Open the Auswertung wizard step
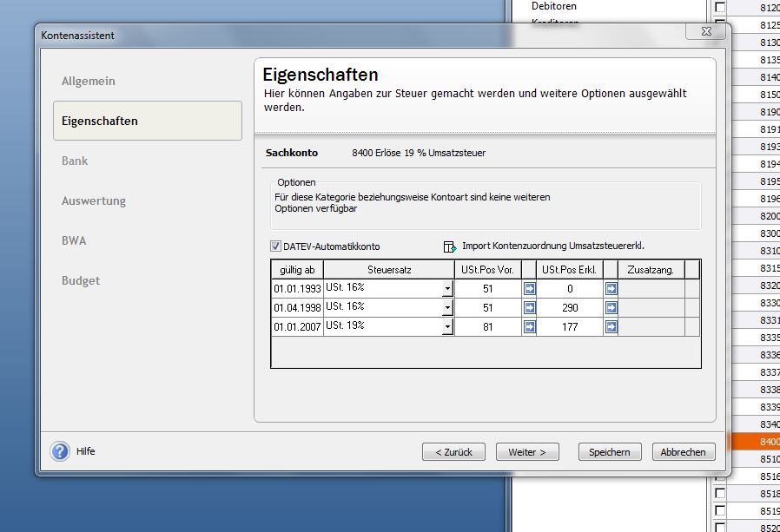The height and width of the screenshot is (532, 780). point(94,200)
